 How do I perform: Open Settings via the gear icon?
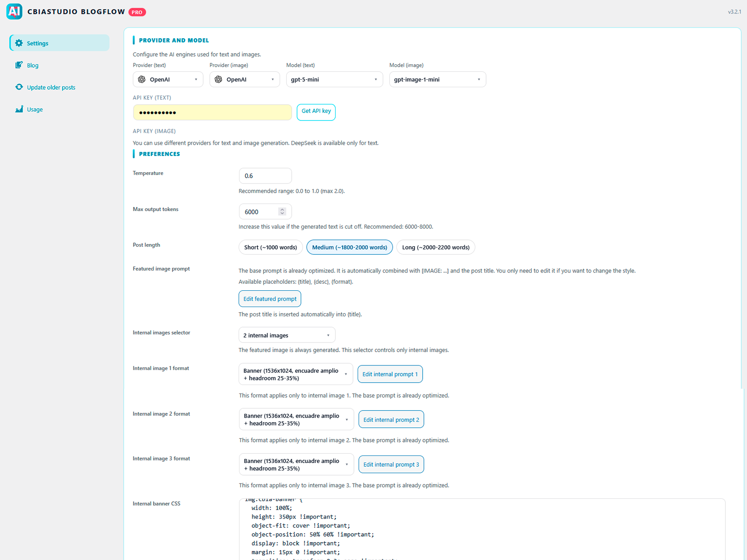pos(19,42)
